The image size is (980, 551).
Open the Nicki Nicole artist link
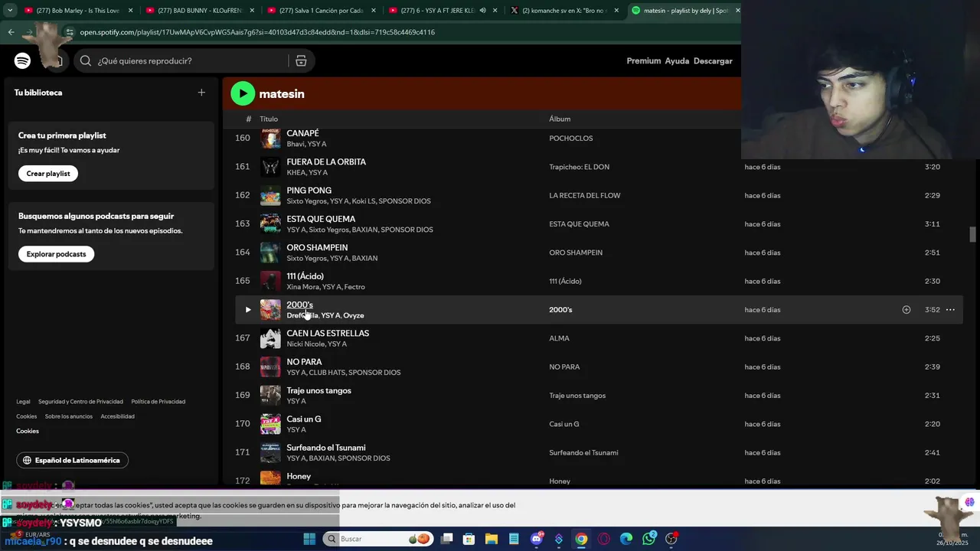click(x=304, y=344)
